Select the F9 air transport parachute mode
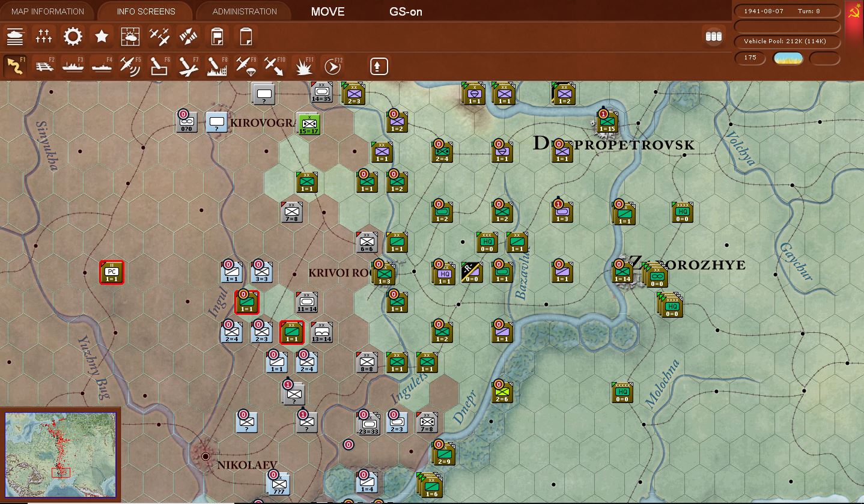 coord(246,66)
